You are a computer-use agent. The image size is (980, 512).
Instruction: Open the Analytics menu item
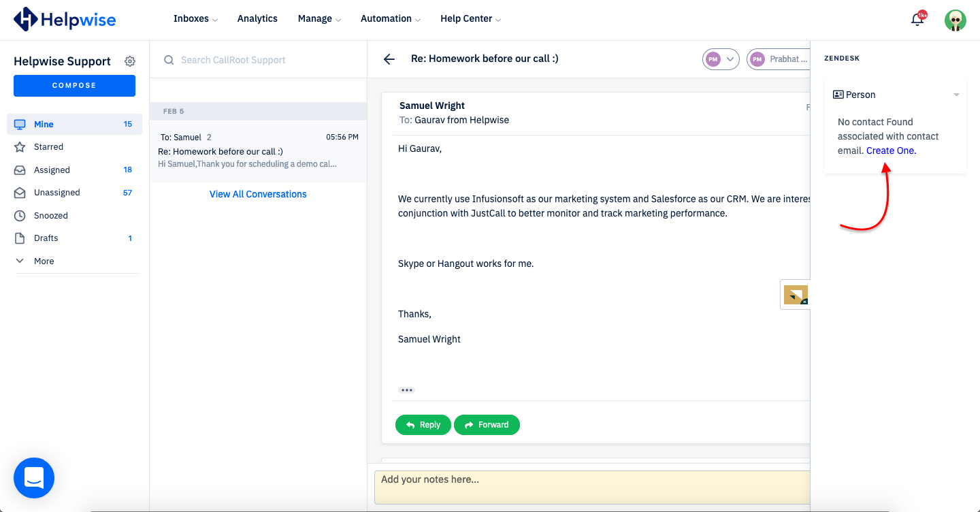coord(257,19)
